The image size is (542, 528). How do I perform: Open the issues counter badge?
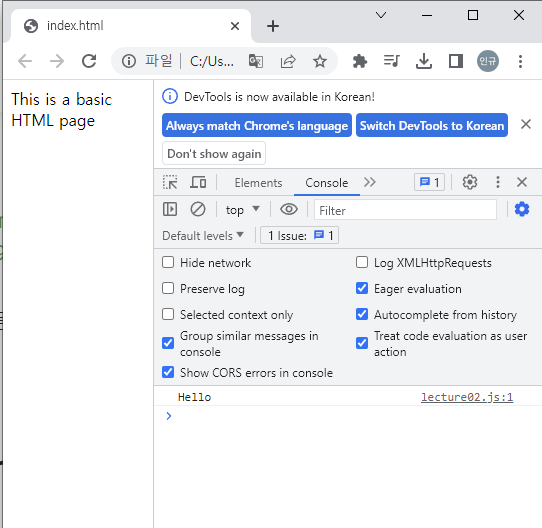429,182
